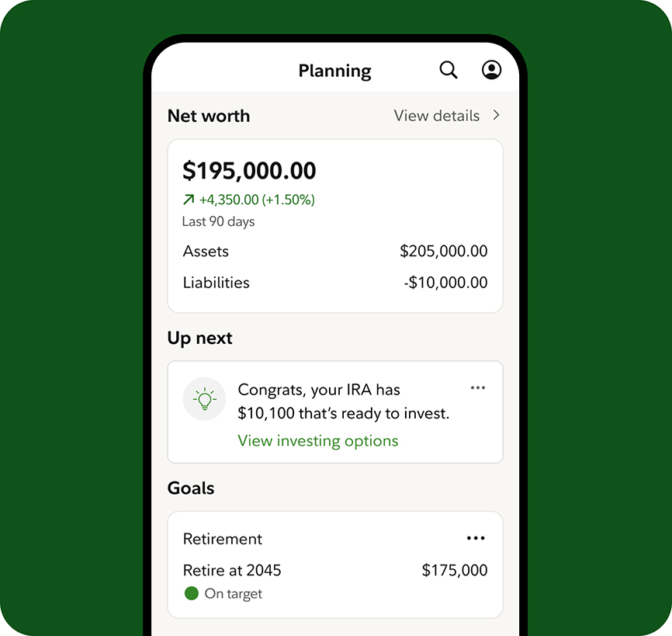The width and height of the screenshot is (672, 636).
Task: Open the profile account icon
Action: 491,71
